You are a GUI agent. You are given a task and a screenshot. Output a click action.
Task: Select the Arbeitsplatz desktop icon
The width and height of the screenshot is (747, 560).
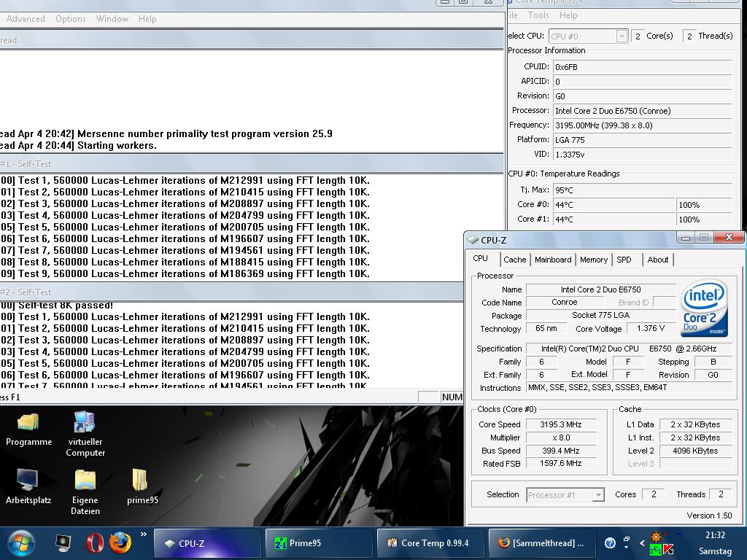(28, 486)
